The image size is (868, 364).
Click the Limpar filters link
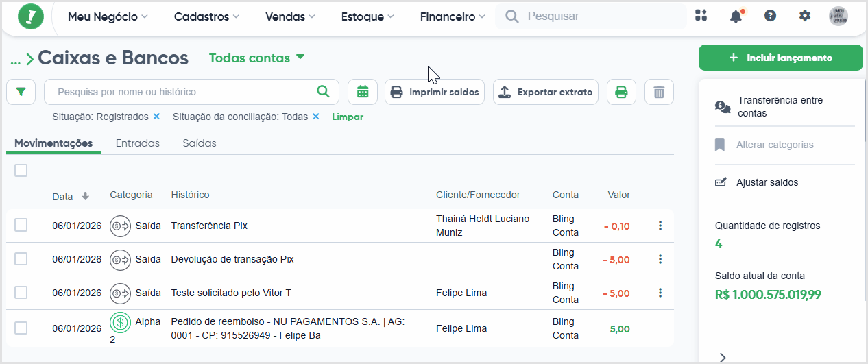tap(348, 117)
